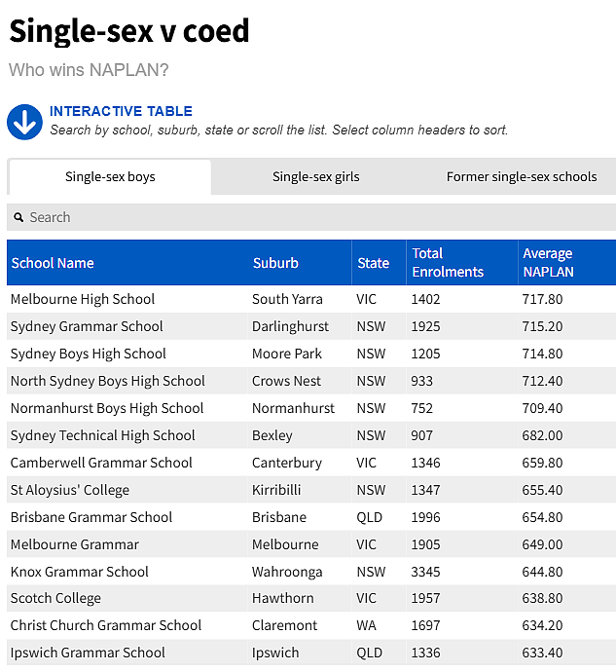Select the Single-sex boys tab
616x672 pixels.
110,177
